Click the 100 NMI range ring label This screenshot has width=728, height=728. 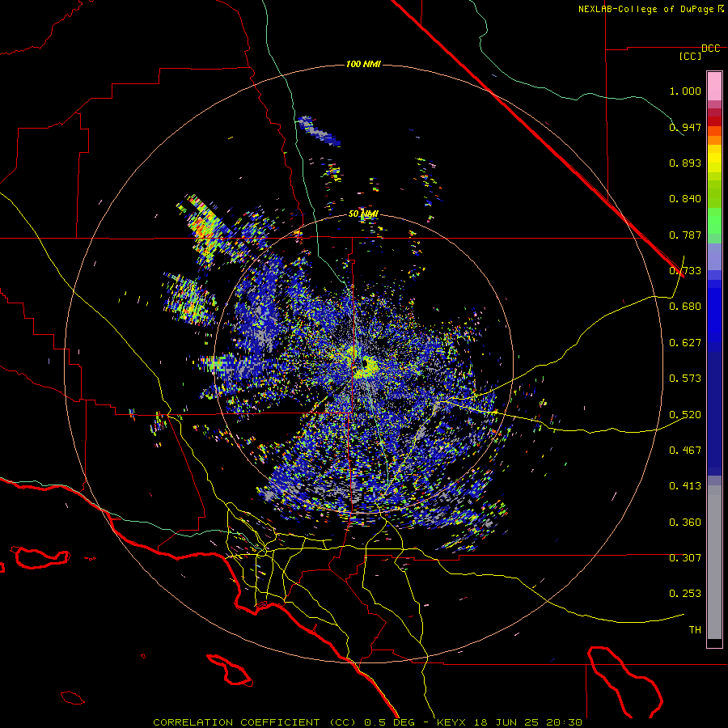363,64
